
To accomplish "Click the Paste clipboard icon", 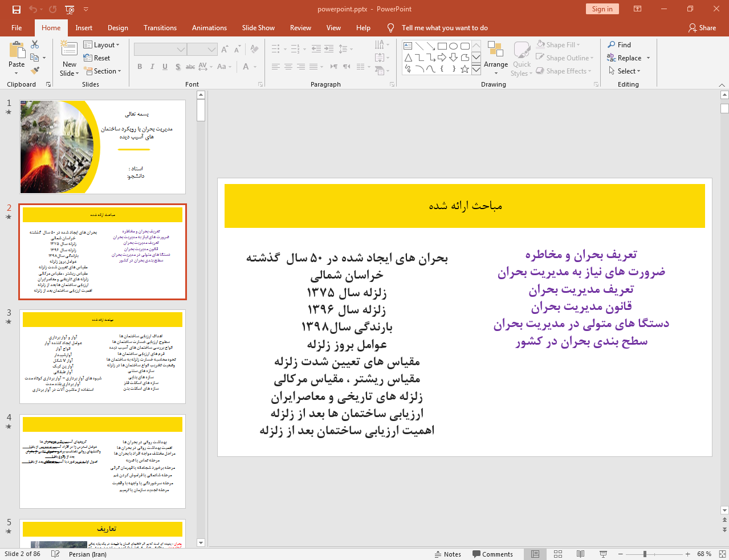I will click(x=17, y=50).
